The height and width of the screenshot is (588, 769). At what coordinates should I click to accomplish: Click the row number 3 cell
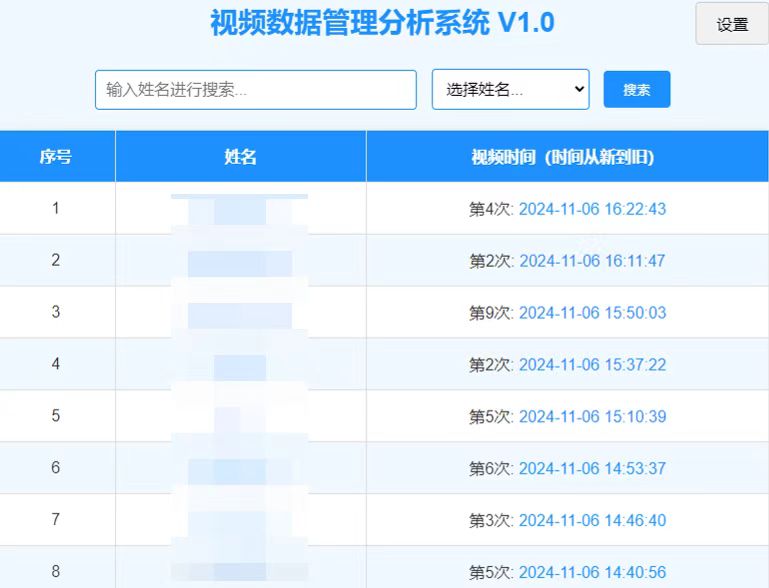tap(56, 313)
